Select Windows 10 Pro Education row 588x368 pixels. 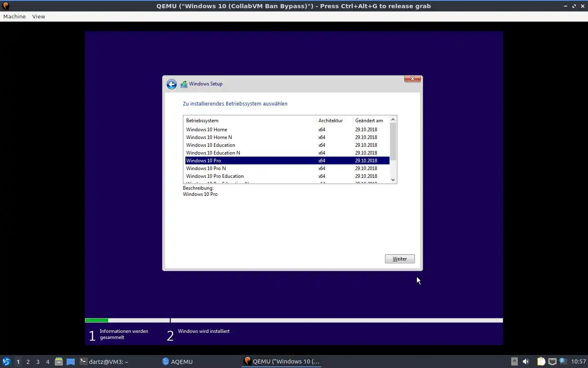(287, 176)
